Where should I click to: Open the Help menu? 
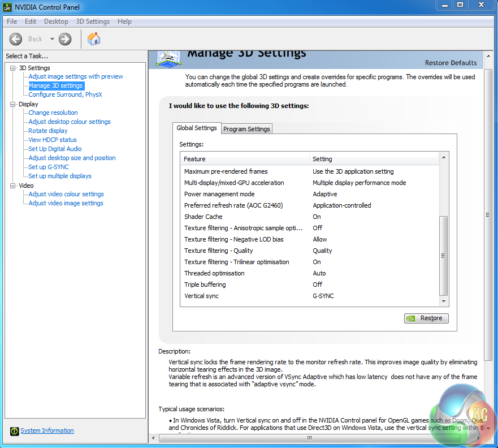click(124, 21)
